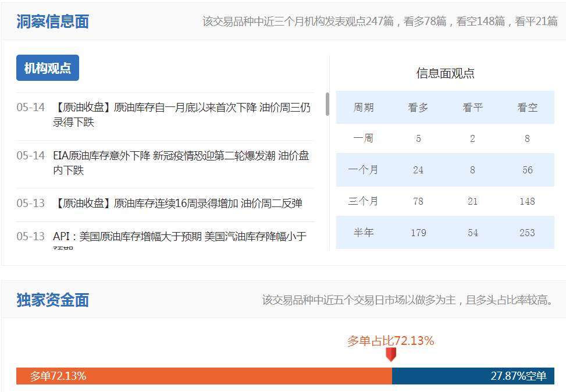
Task: Click the 独家资金面 section heading
Action: coord(53,300)
